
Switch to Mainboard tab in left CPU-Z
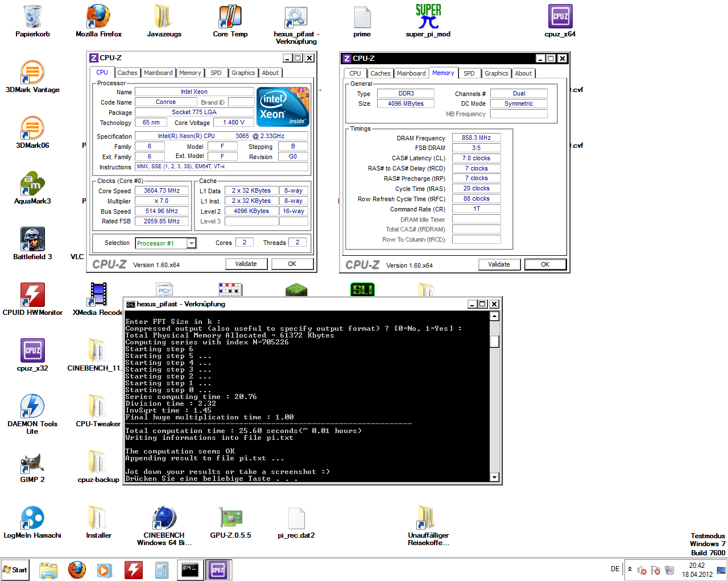[158, 73]
